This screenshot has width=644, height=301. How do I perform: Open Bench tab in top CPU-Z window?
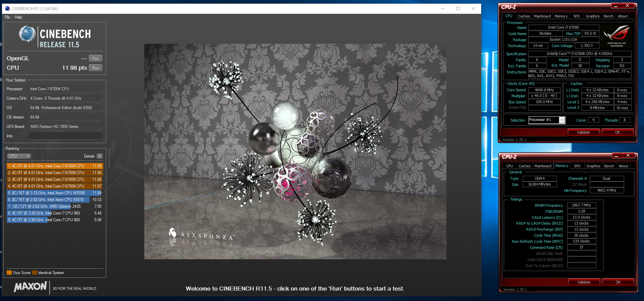(609, 16)
